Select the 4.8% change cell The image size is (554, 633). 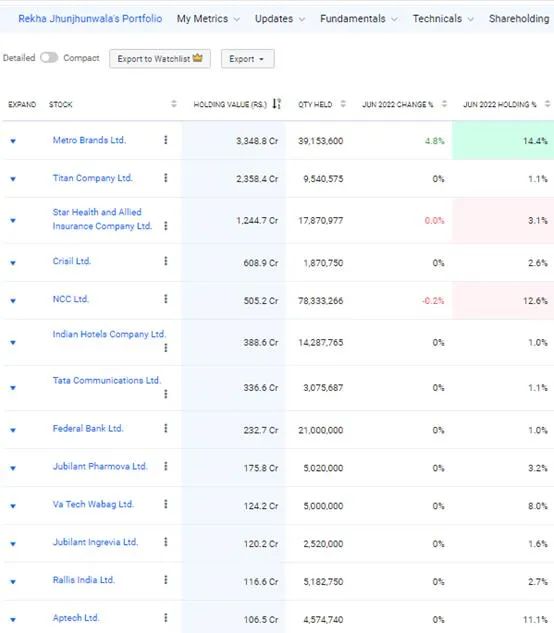434,141
